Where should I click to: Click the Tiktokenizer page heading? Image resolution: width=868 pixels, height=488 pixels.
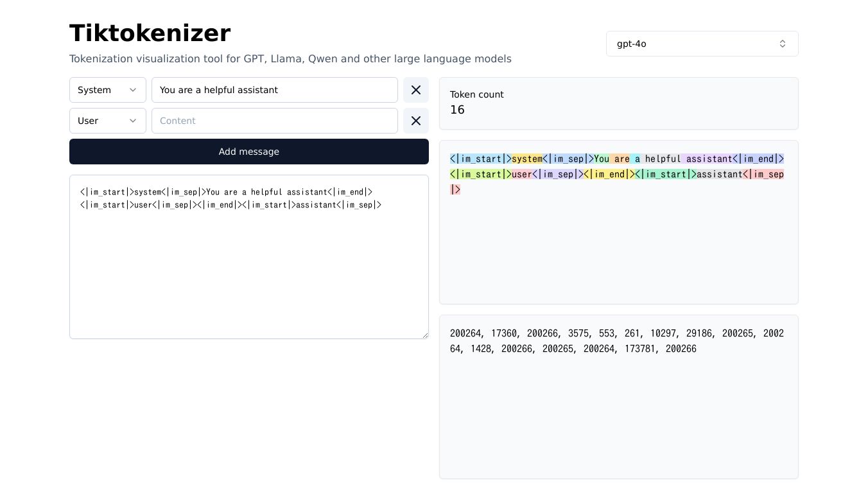click(150, 33)
